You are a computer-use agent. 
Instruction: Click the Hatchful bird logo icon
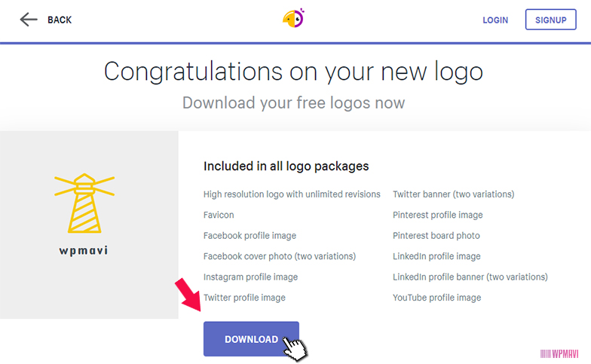click(294, 18)
